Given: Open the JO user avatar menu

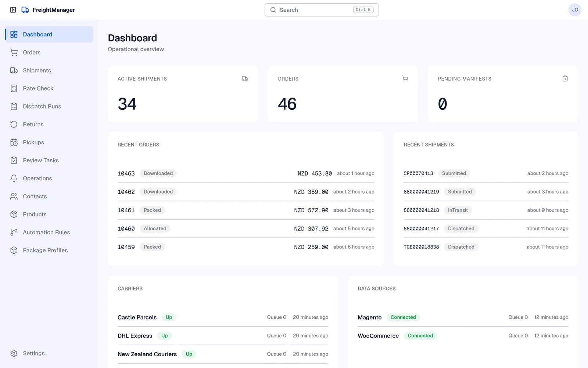Looking at the screenshot, I should (575, 10).
